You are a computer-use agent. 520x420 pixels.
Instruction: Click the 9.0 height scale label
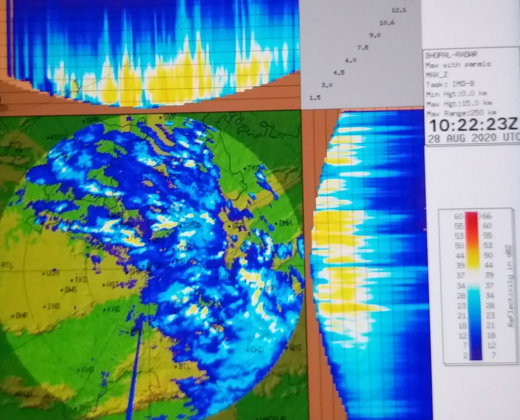[x=375, y=35]
